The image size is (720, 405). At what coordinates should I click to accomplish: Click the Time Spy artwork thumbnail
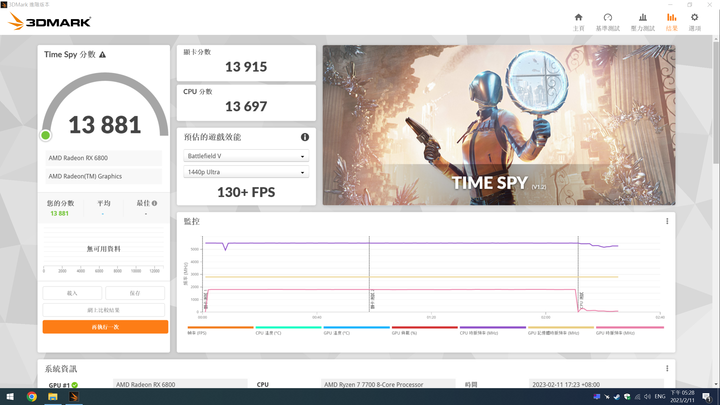click(x=499, y=125)
